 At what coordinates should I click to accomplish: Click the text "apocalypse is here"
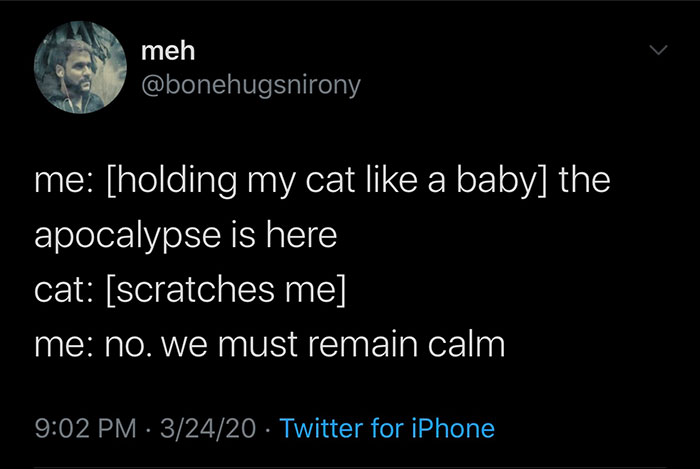(x=186, y=236)
